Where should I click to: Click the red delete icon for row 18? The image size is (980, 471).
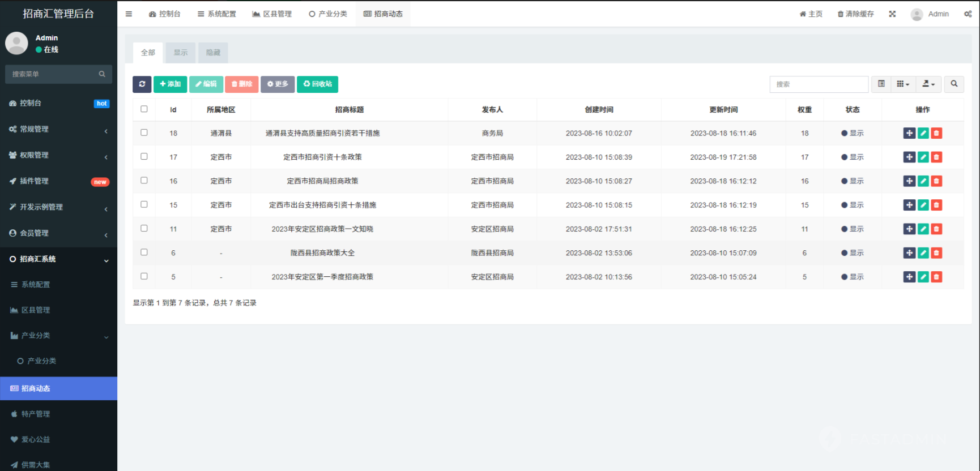coord(936,133)
